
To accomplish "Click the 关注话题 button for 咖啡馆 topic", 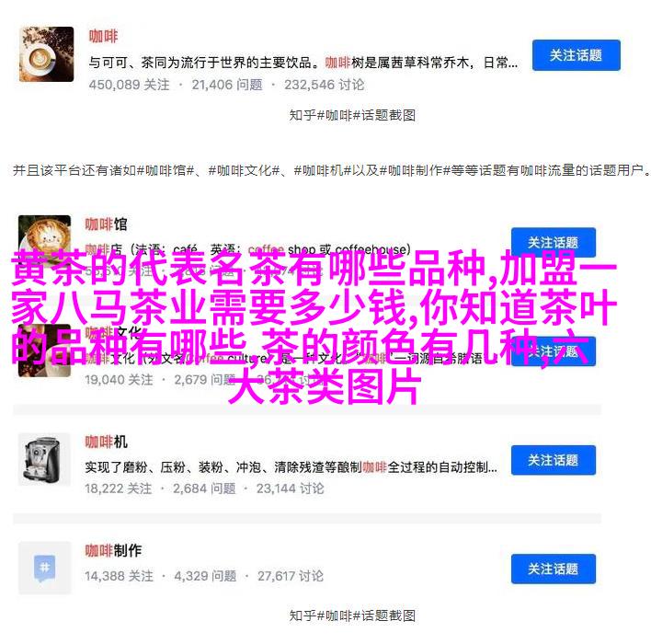I will [554, 242].
